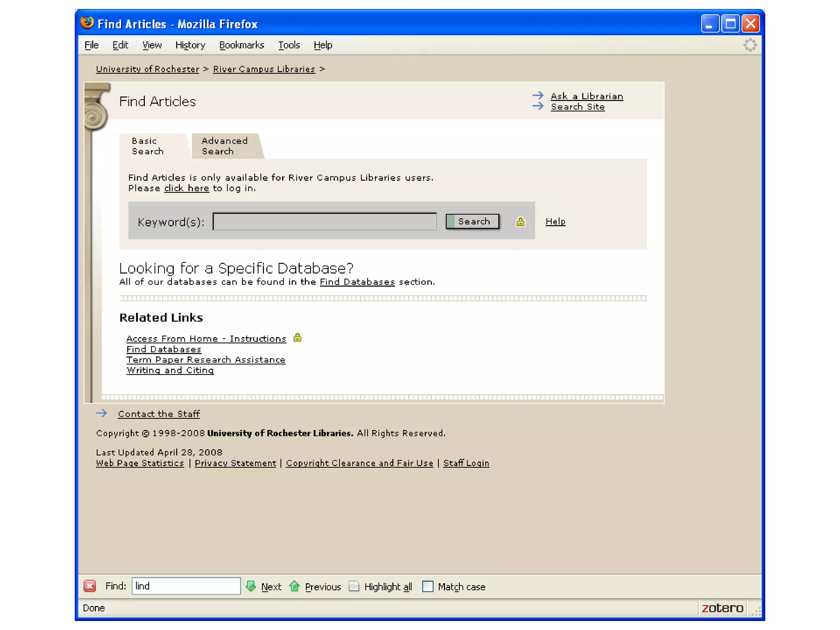840x630 pixels.
Task: Follow the 'click here' login link
Action: [186, 188]
